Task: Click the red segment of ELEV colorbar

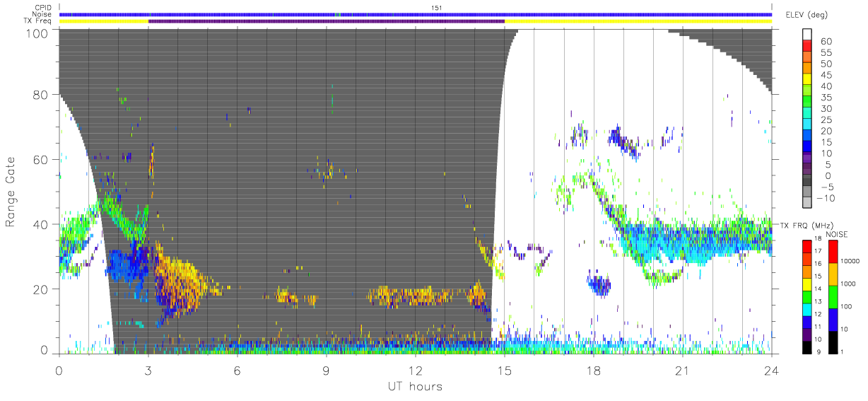Action: point(808,47)
